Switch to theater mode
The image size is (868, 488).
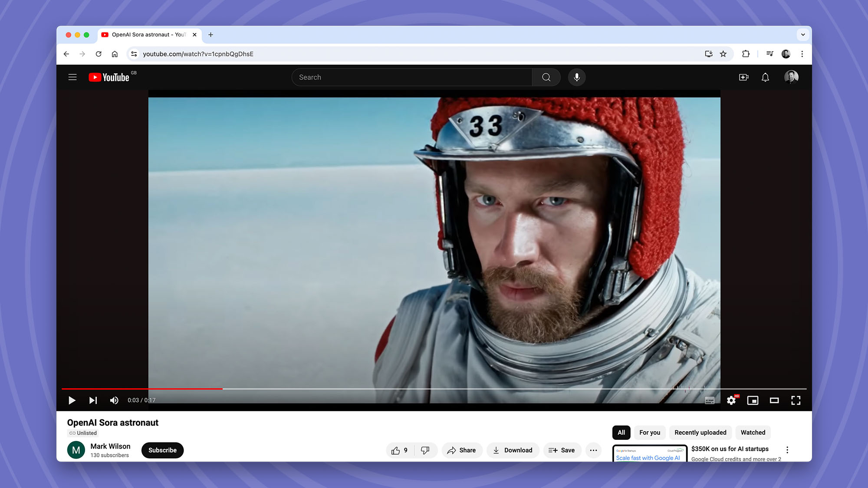pos(774,400)
